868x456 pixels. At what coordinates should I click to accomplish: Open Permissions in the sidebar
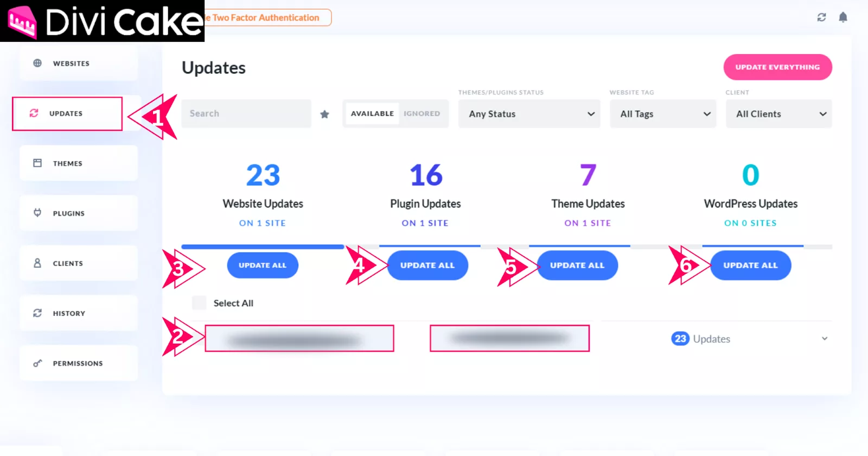79,363
